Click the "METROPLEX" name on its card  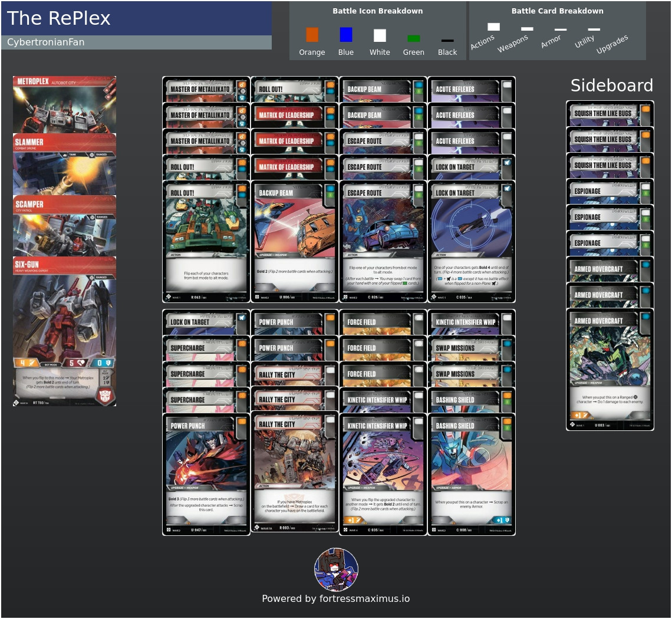pos(33,81)
